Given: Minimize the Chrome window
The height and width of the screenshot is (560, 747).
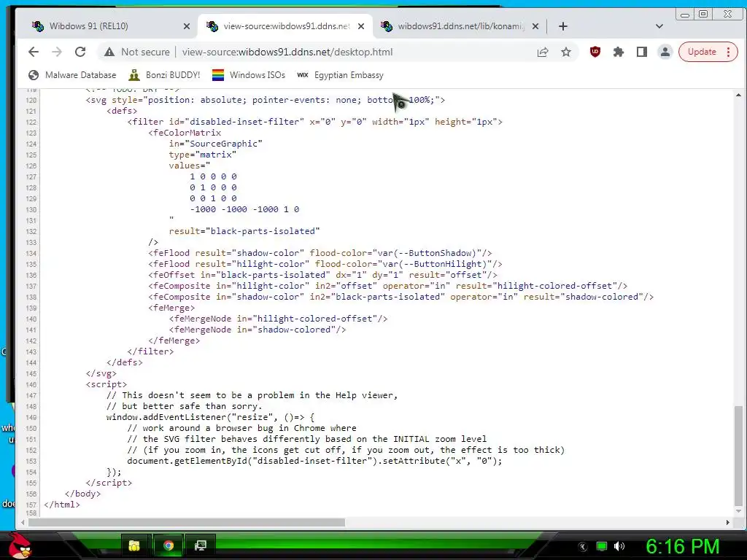Looking at the screenshot, I should [685, 15].
